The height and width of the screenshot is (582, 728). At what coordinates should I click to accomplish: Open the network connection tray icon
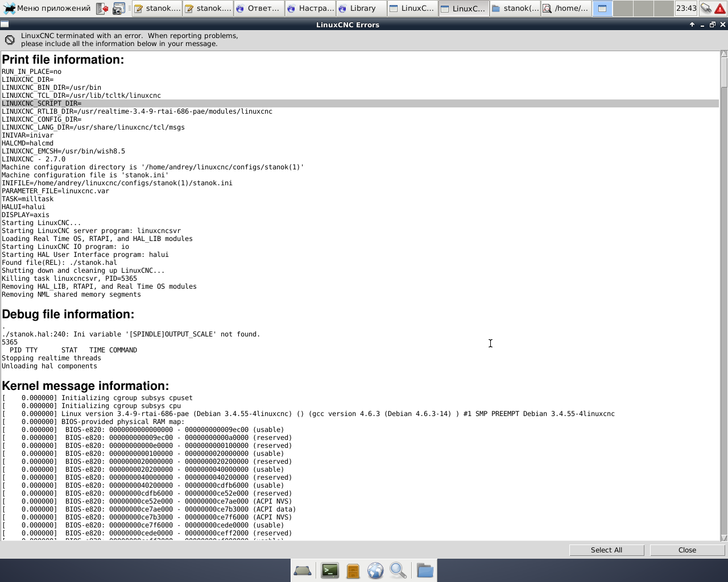click(706, 9)
